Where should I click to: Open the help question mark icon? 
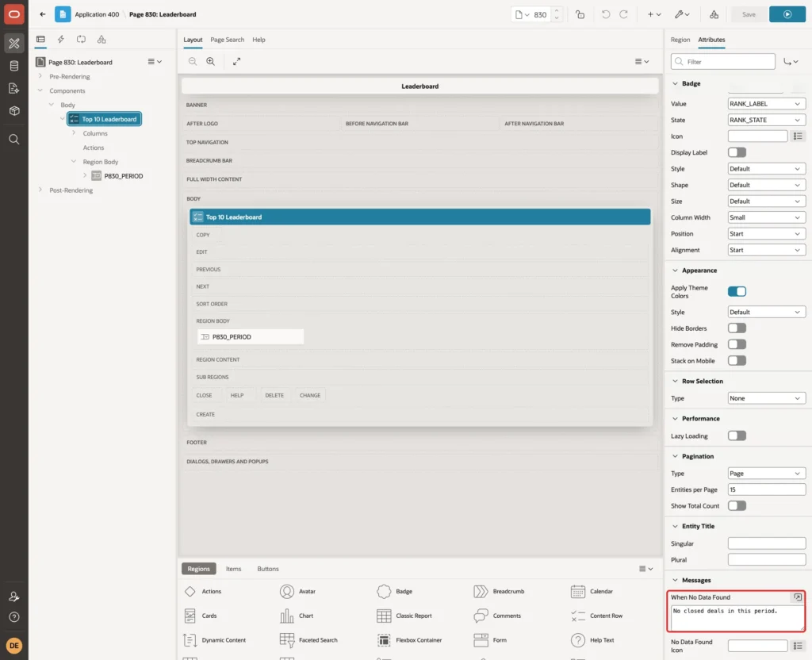pos(14,617)
